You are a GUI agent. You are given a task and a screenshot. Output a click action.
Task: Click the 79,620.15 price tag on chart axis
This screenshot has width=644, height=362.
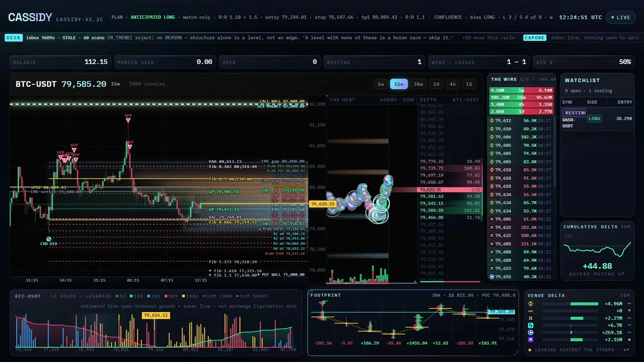[x=323, y=204]
